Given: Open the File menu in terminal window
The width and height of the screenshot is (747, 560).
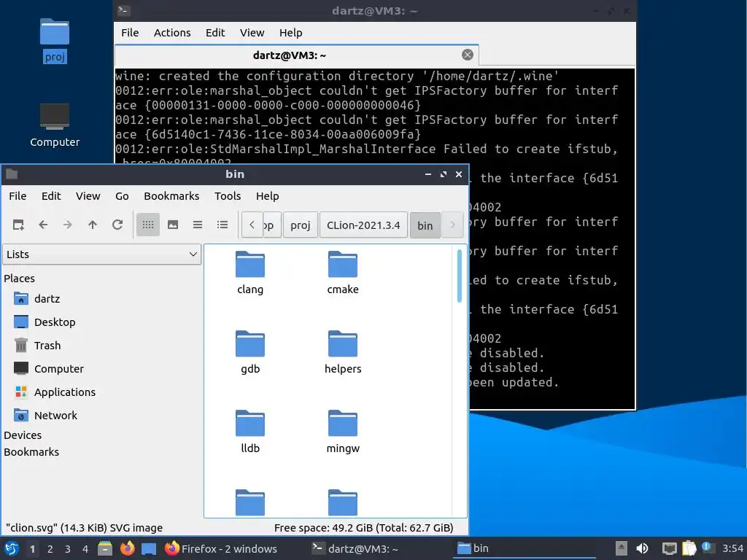Looking at the screenshot, I should (130, 33).
